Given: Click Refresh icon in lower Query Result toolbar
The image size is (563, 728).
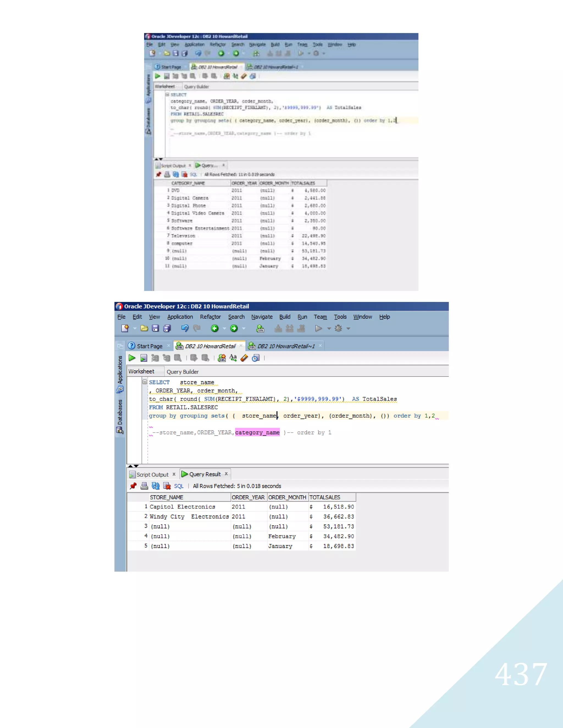Looking at the screenshot, I should point(155,486).
